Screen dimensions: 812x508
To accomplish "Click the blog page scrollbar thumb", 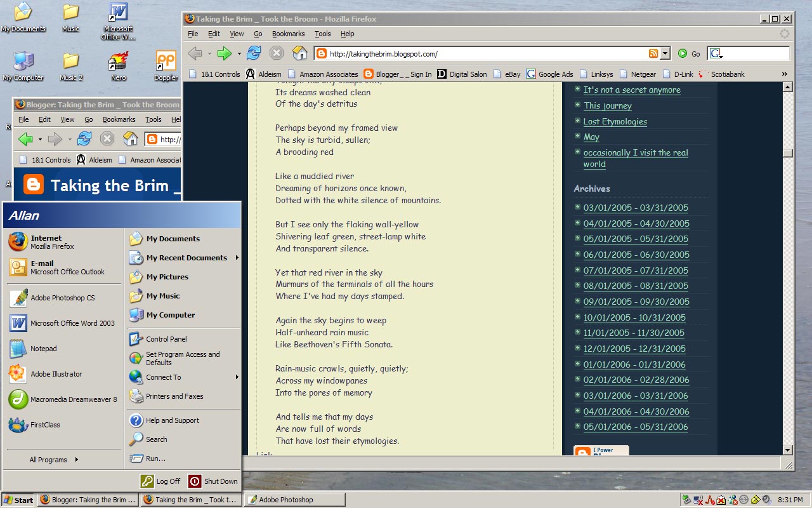I will pyautogui.click(x=788, y=153).
